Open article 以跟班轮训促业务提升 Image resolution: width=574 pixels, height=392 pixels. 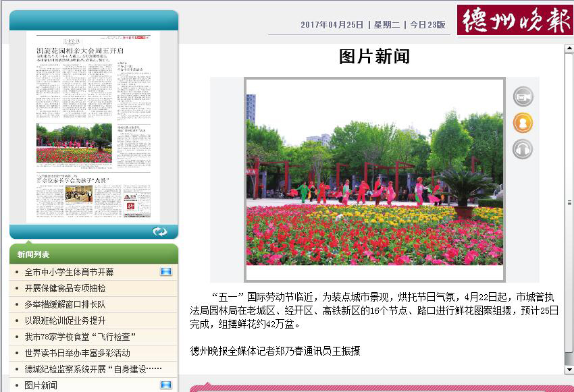[65, 320]
